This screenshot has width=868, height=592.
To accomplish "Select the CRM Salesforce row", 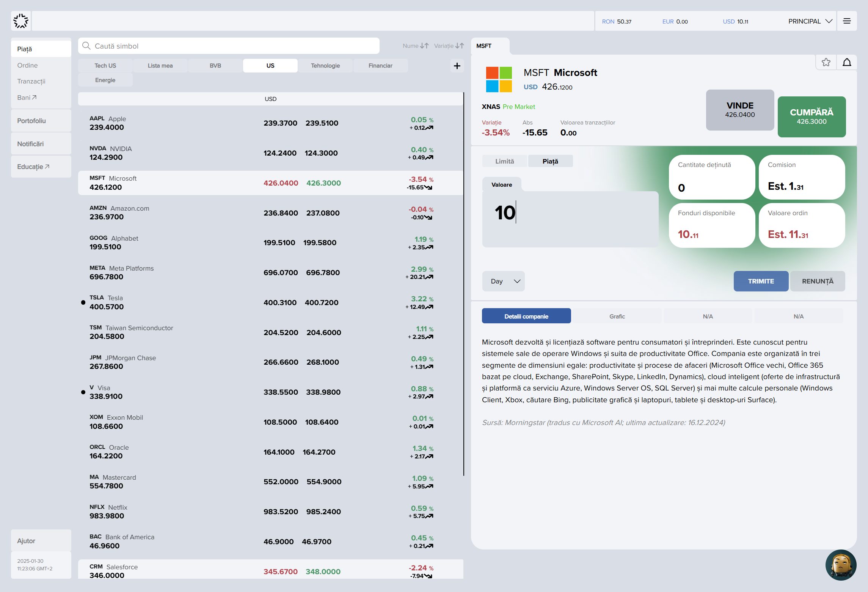I will (270, 569).
